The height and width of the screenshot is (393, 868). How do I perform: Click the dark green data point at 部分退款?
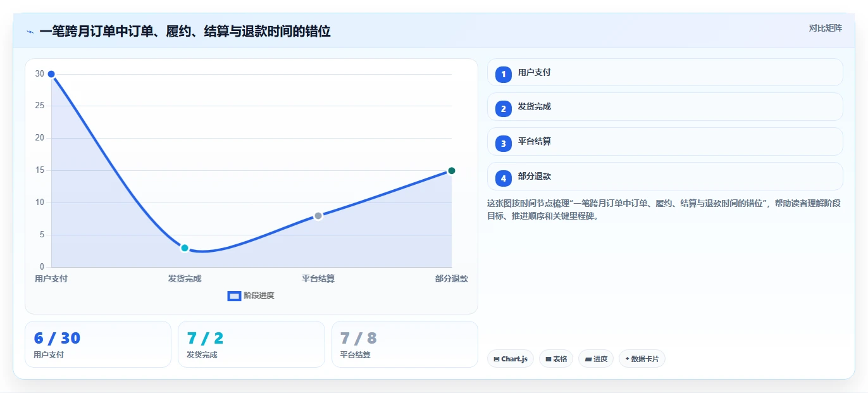pos(452,171)
